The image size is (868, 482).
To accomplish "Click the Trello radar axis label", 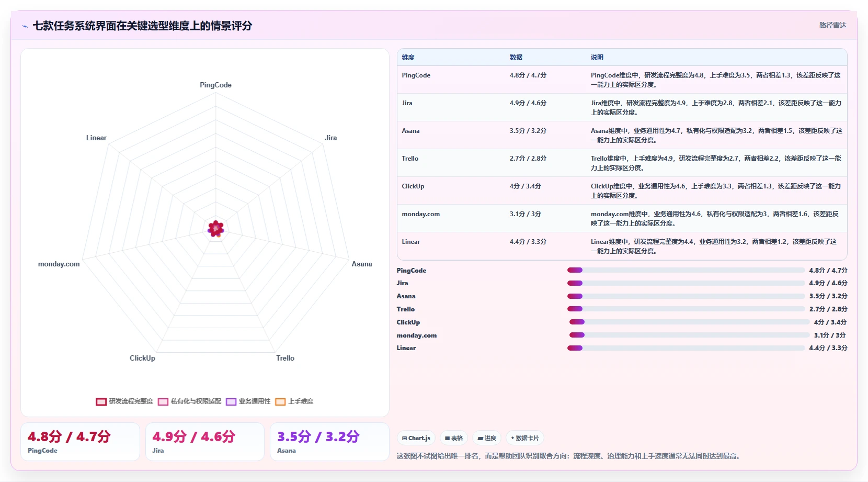I will (285, 358).
